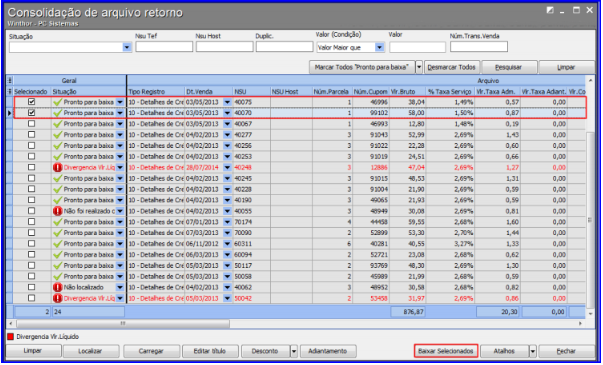The width and height of the screenshot is (603, 365).
Task: Click the vertical scrollbar of the grid
Action: (591, 219)
